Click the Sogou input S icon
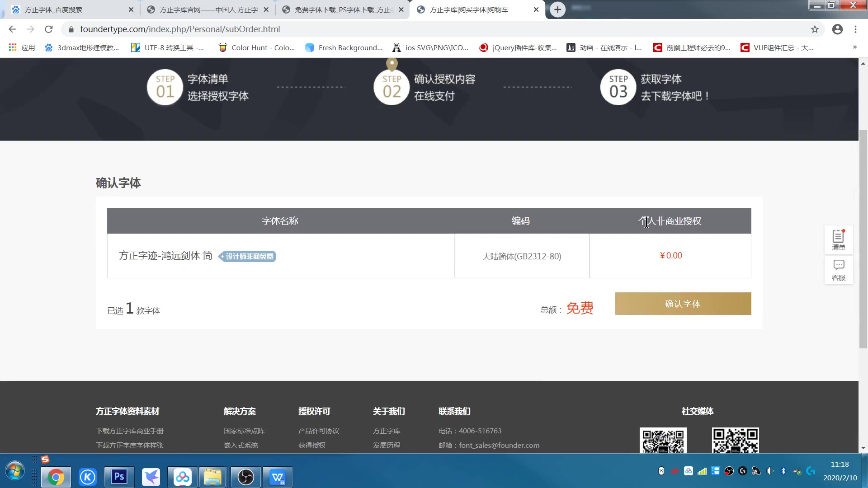 pos(45,460)
